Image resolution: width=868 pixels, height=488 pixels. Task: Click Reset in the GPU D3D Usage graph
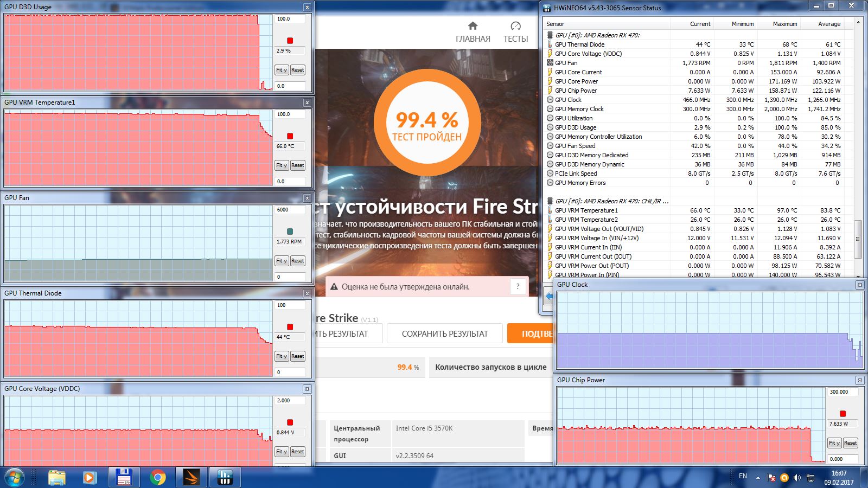pos(298,70)
